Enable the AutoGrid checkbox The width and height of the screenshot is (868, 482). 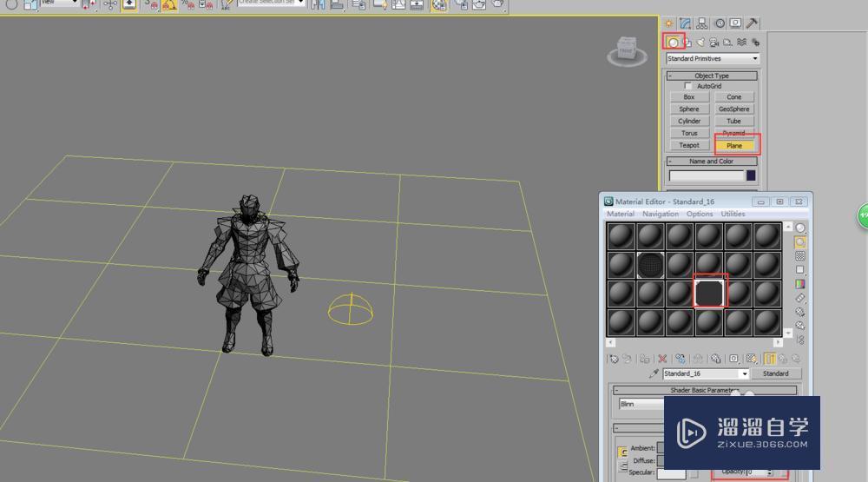pos(688,86)
